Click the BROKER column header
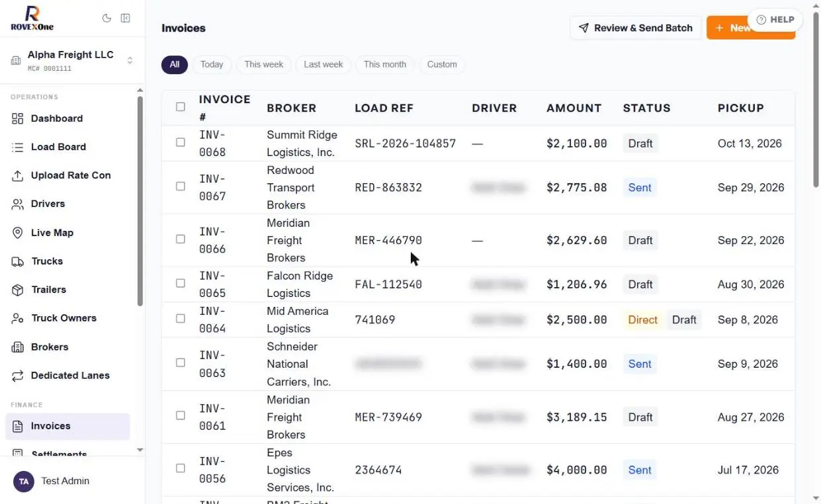Image resolution: width=821 pixels, height=504 pixels. (291, 108)
